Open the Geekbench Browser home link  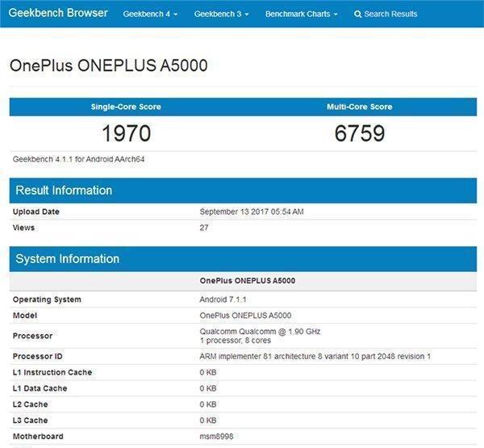[x=58, y=13]
